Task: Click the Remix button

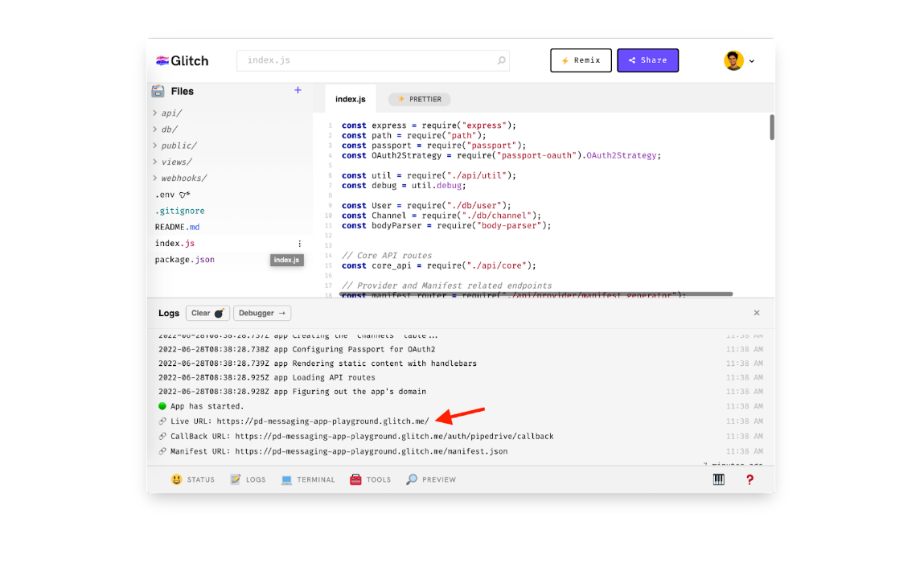Action: click(581, 60)
